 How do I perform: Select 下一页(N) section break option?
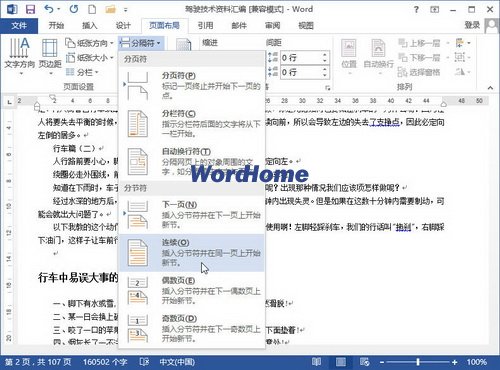pos(192,215)
